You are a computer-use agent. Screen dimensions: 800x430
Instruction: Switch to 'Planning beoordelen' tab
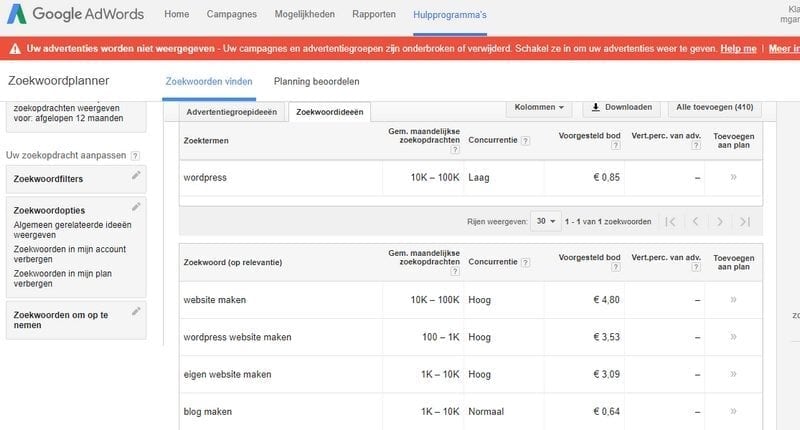click(x=316, y=82)
